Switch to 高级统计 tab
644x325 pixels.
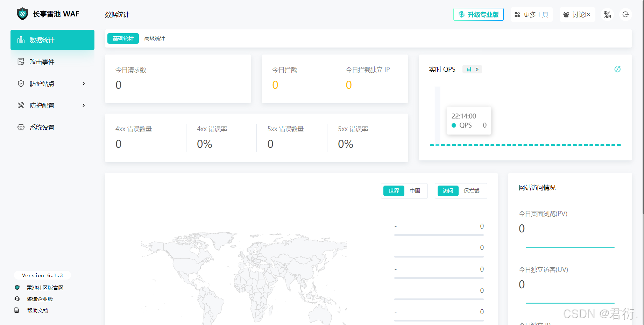155,38
